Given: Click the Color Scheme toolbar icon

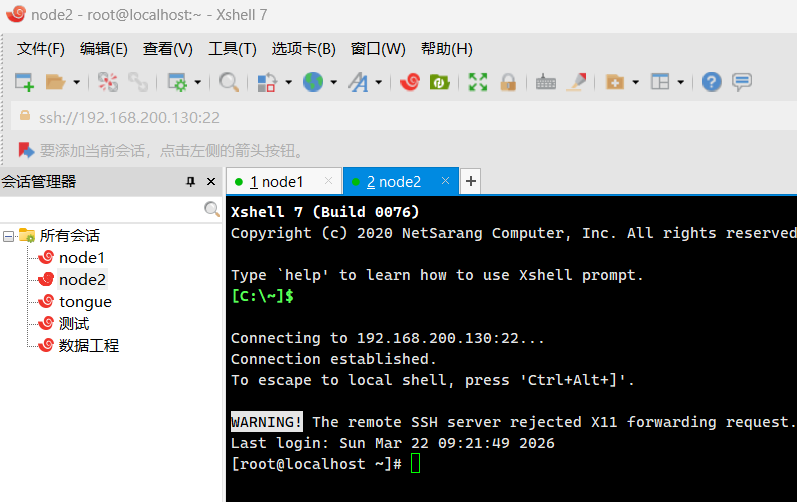Looking at the screenshot, I should 267,82.
